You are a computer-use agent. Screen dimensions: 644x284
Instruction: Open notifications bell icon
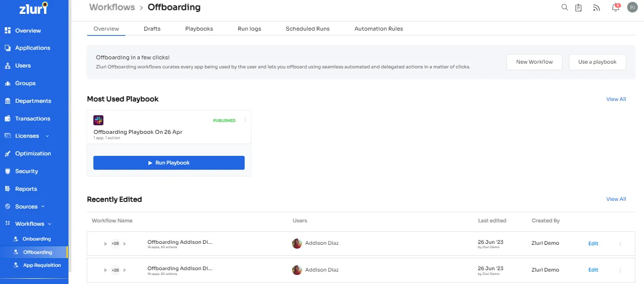tap(616, 7)
